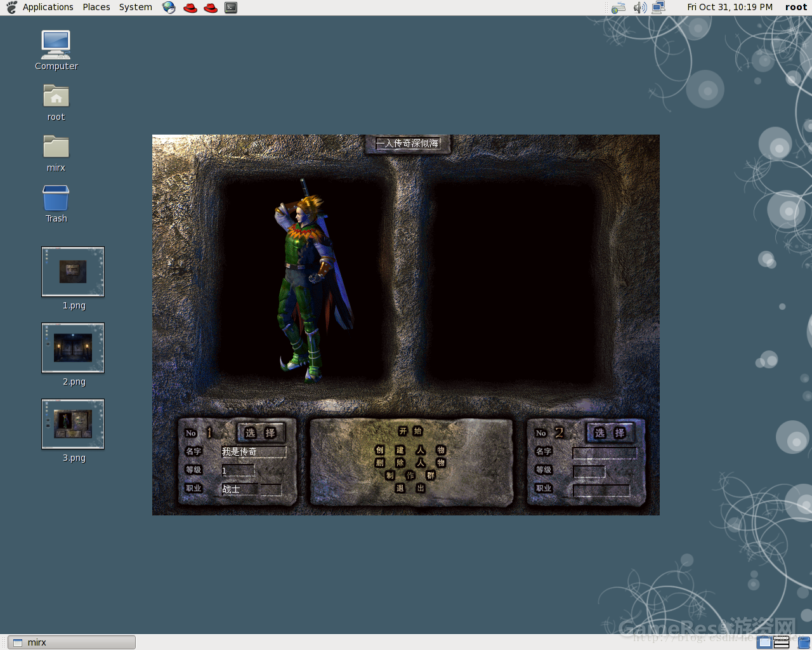This screenshot has width=812, height=650.
Task: Launch the web browser globe icon
Action: click(x=169, y=8)
